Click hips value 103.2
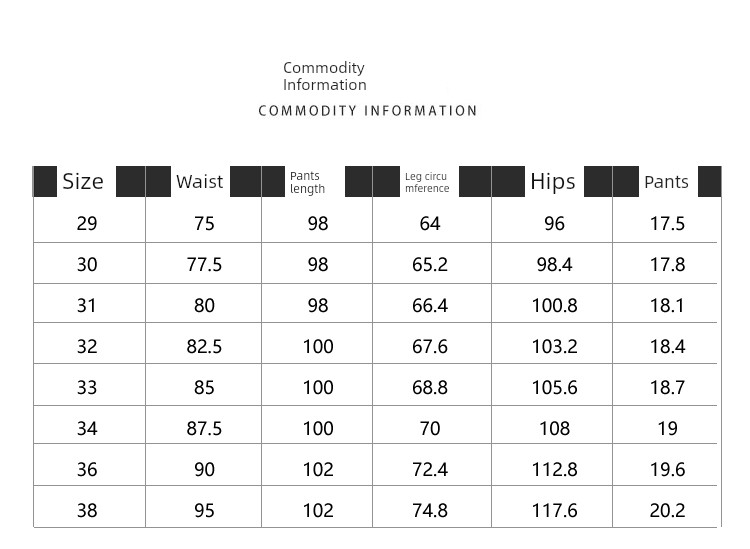This screenshot has width=750, height=549. [555, 347]
